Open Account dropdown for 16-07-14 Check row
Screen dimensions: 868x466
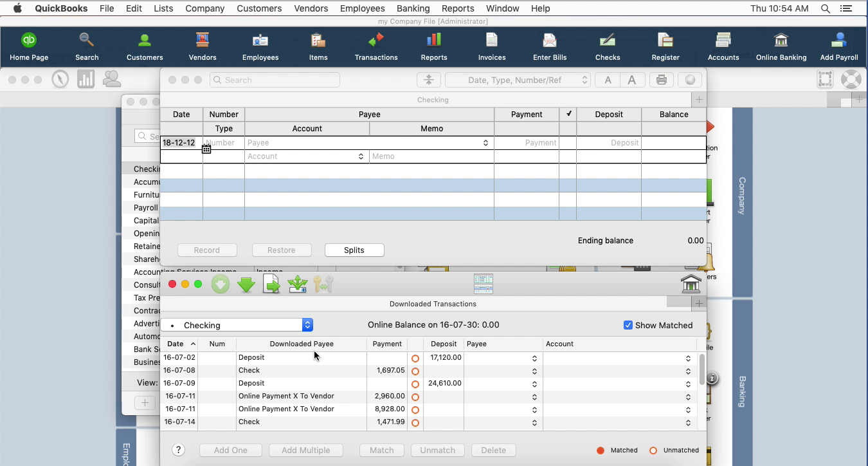[x=688, y=423]
